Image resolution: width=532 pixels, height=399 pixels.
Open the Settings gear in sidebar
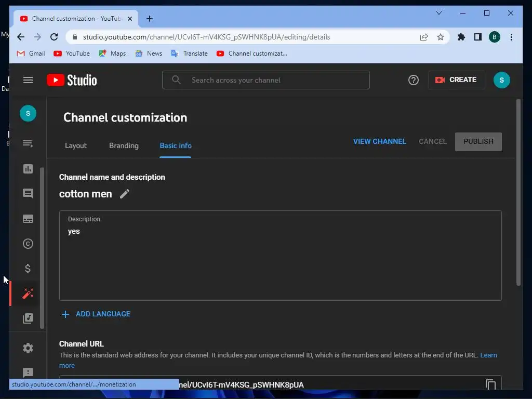tap(28, 348)
